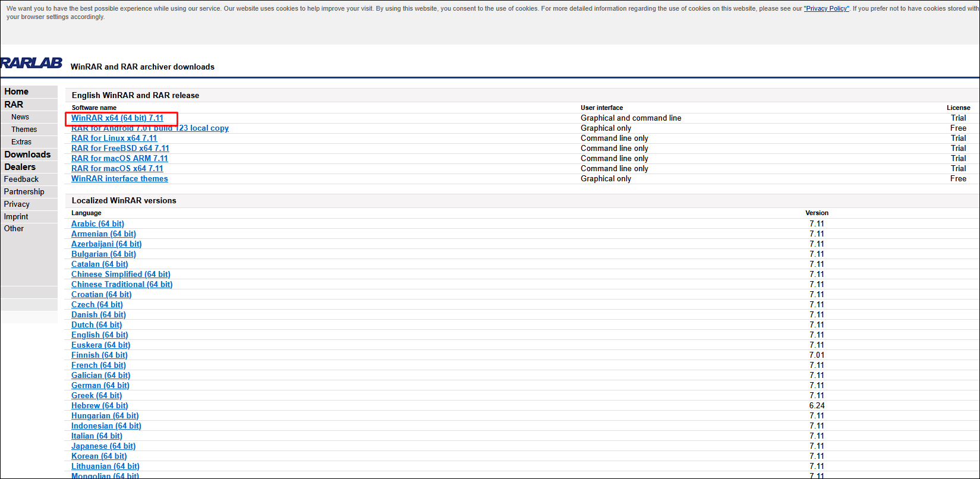Download the Lithuanian (64 bit) version
This screenshot has height=479, width=980.
(x=105, y=467)
